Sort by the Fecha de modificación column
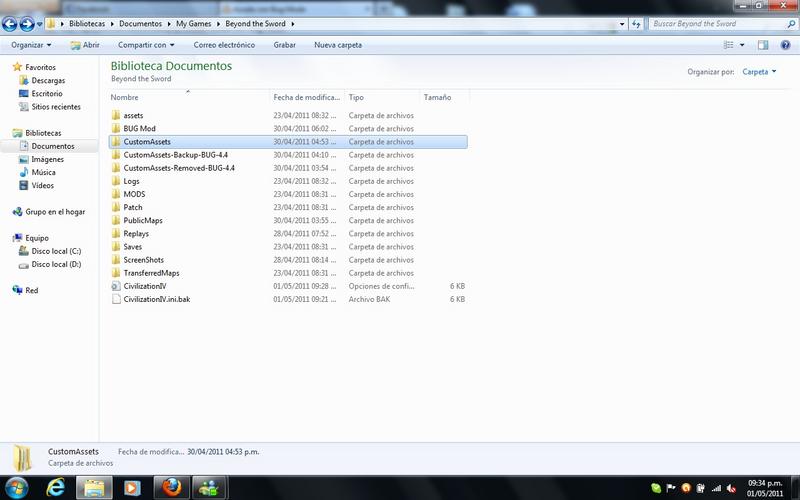 click(306, 98)
